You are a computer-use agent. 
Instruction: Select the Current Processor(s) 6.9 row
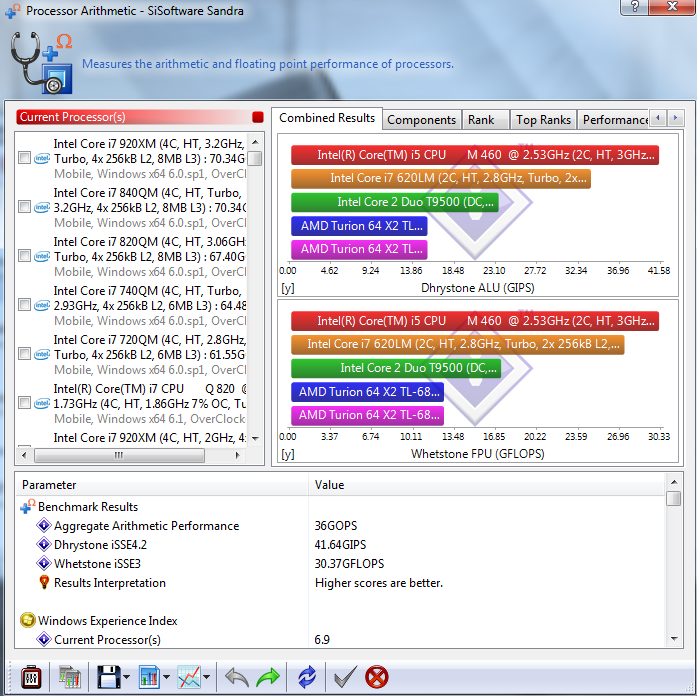pos(340,640)
